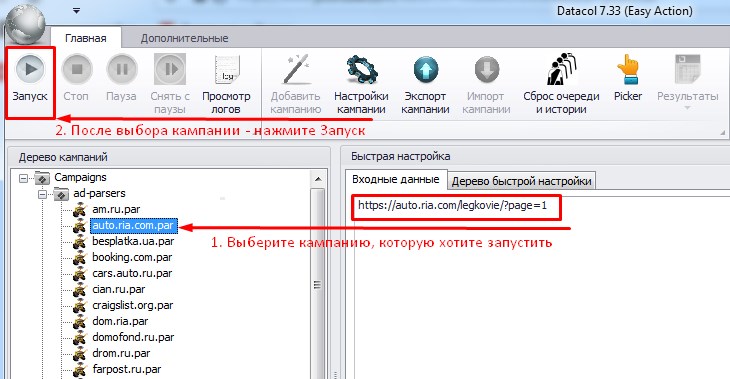The width and height of the screenshot is (730, 379).
Task: Select drom.ru.par campaign
Action: [x=121, y=353]
